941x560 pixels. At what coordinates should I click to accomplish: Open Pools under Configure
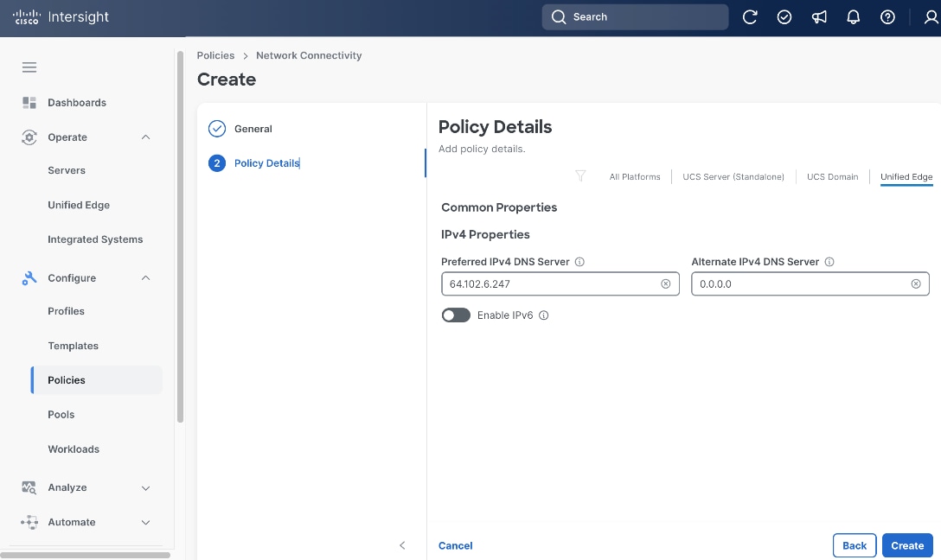point(61,414)
